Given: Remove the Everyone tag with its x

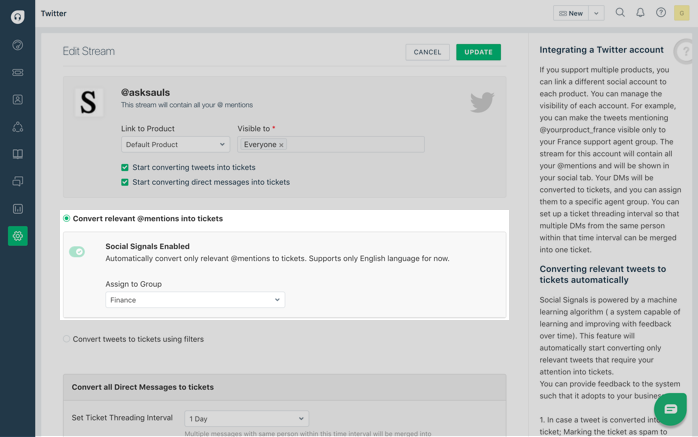Looking at the screenshot, I should [x=281, y=145].
